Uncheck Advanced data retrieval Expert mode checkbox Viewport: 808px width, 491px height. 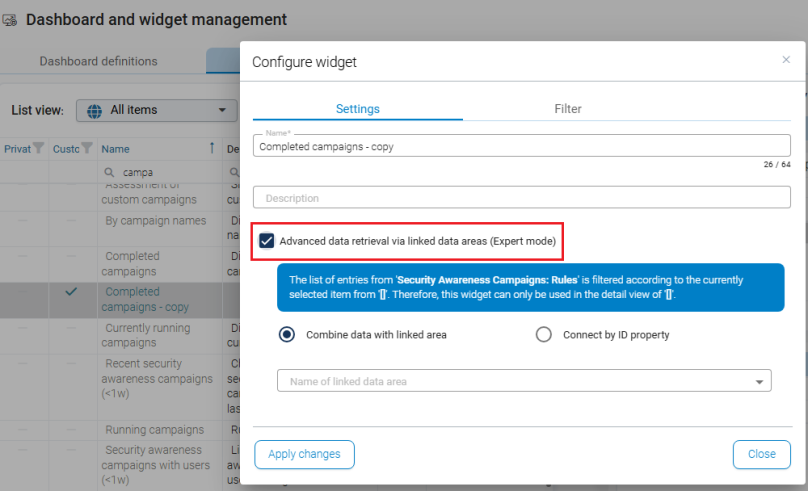(266, 241)
